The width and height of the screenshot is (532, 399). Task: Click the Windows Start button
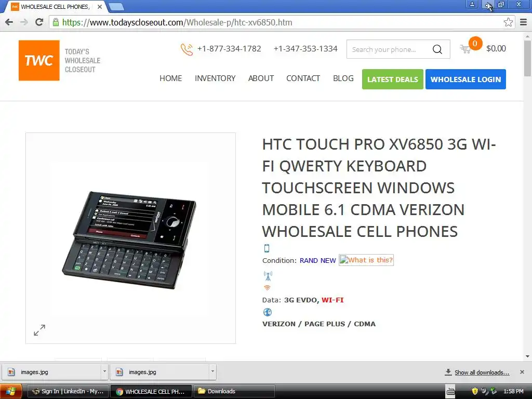click(11, 391)
